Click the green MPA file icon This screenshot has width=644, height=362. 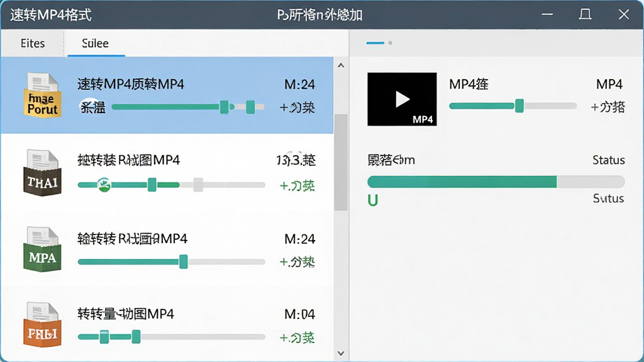click(x=42, y=249)
